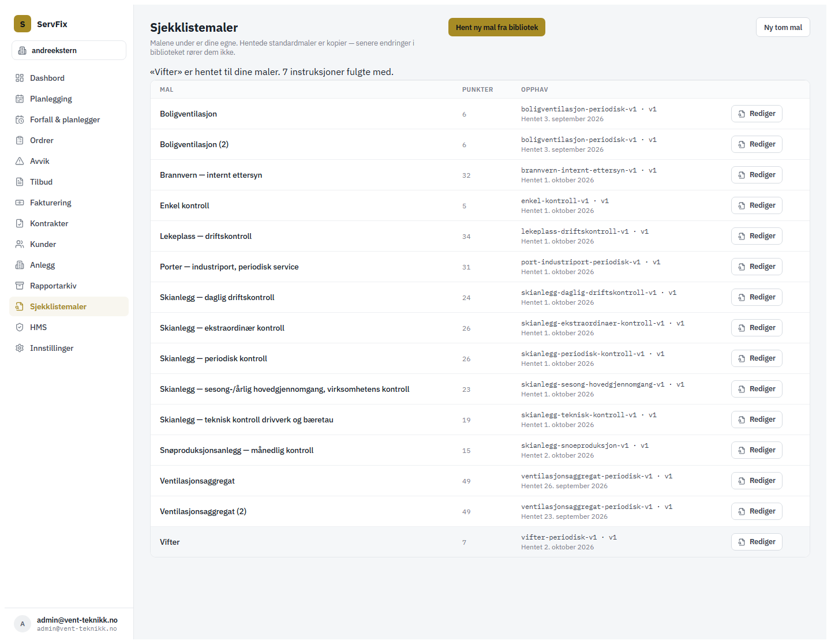Click the Skianlegg — teknisk kontroll name

point(246,420)
